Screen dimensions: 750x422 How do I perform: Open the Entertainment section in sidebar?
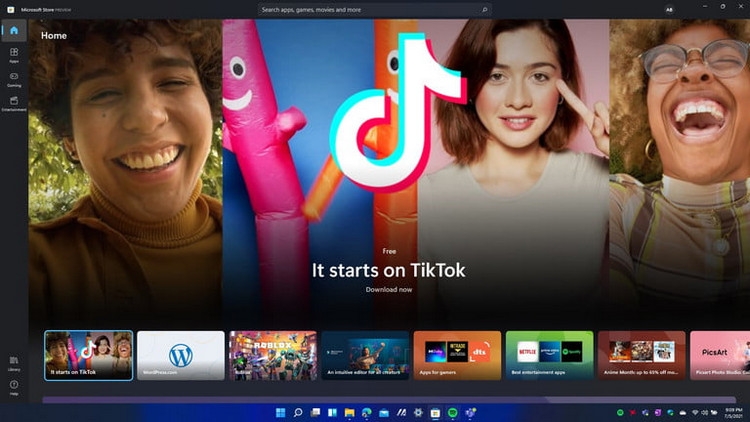[x=14, y=103]
